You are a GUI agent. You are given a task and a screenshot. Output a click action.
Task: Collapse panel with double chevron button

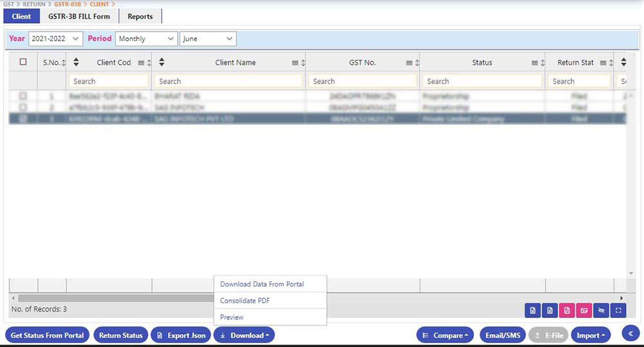pos(630,333)
